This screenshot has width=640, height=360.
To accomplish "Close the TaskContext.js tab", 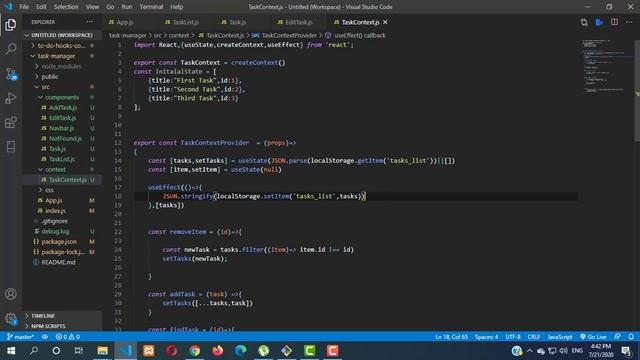I will (x=385, y=22).
